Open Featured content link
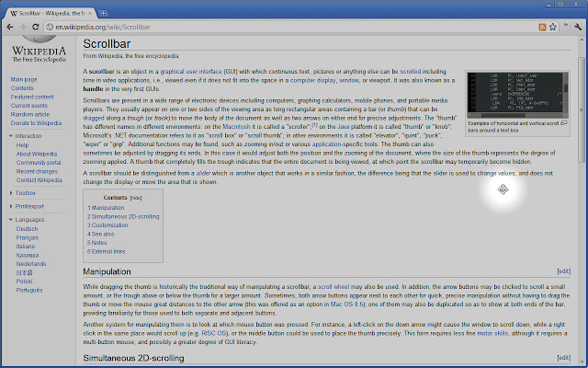Viewport: 588px width, 368px height. [x=32, y=97]
